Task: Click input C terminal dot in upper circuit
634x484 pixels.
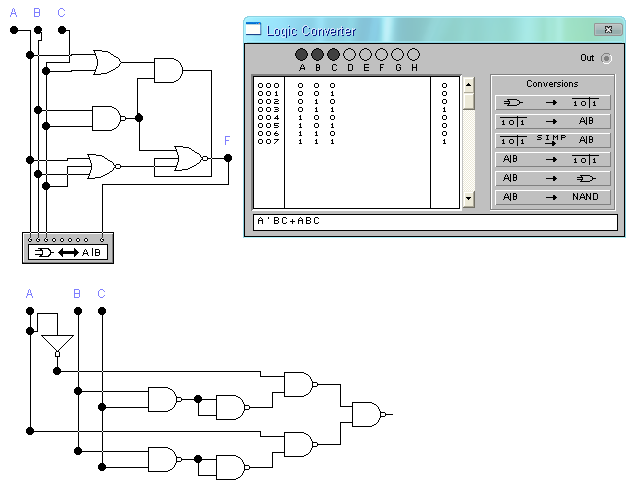Action: click(62, 30)
